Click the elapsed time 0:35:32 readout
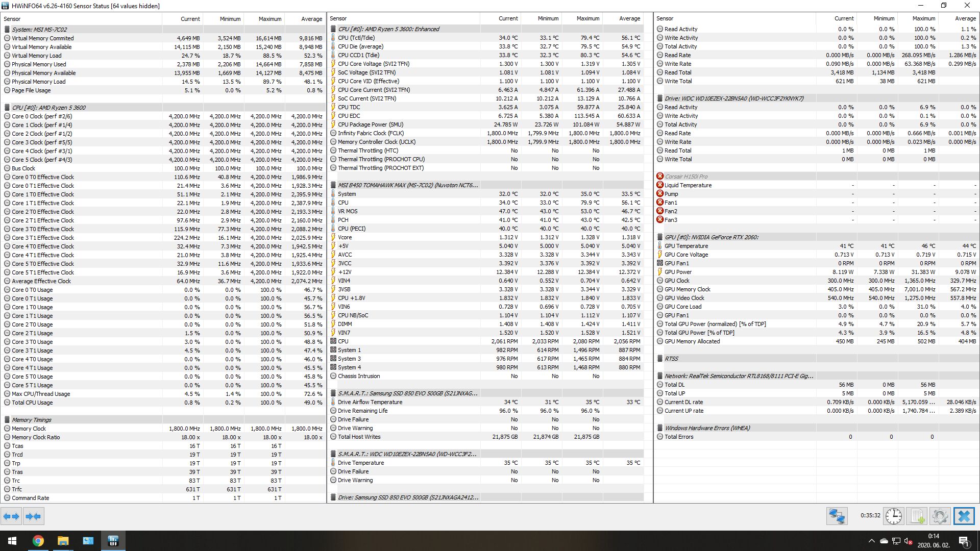This screenshot has width=980, height=551. 870,516
